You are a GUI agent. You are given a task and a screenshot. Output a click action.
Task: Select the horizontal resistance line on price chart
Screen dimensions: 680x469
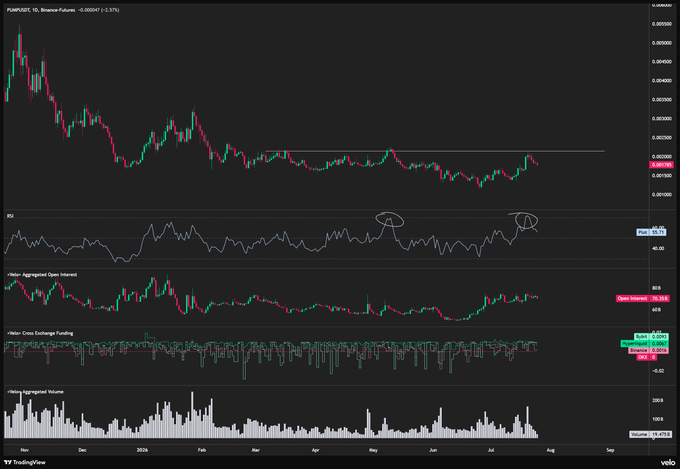(x=435, y=151)
